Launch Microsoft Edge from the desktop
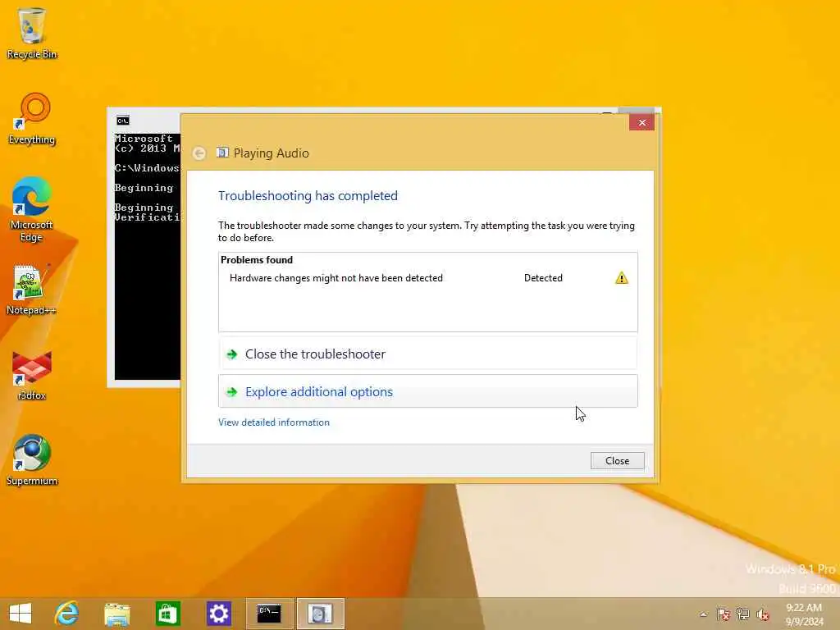This screenshot has width=840, height=630. point(32,209)
